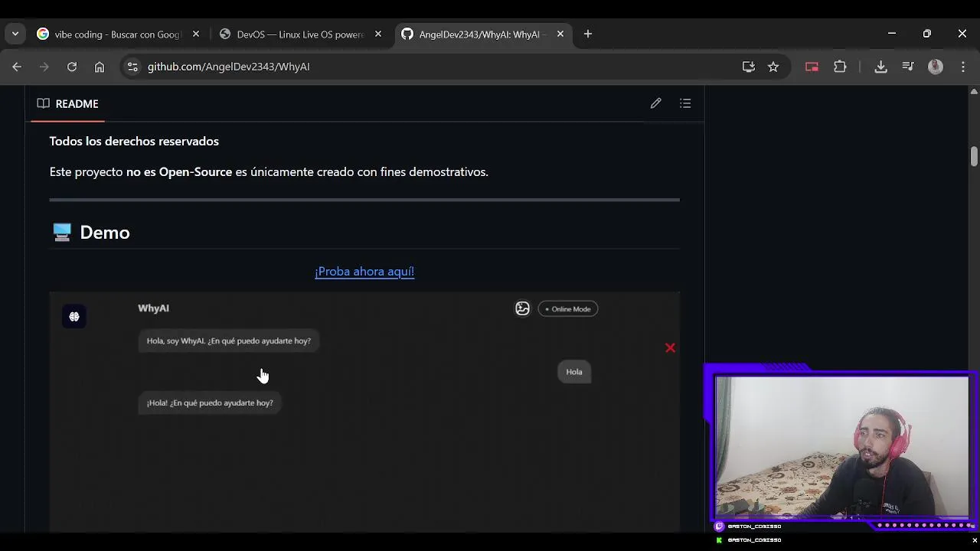Go back to the previous page
The width and height of the screenshot is (980, 551).
click(x=17, y=67)
